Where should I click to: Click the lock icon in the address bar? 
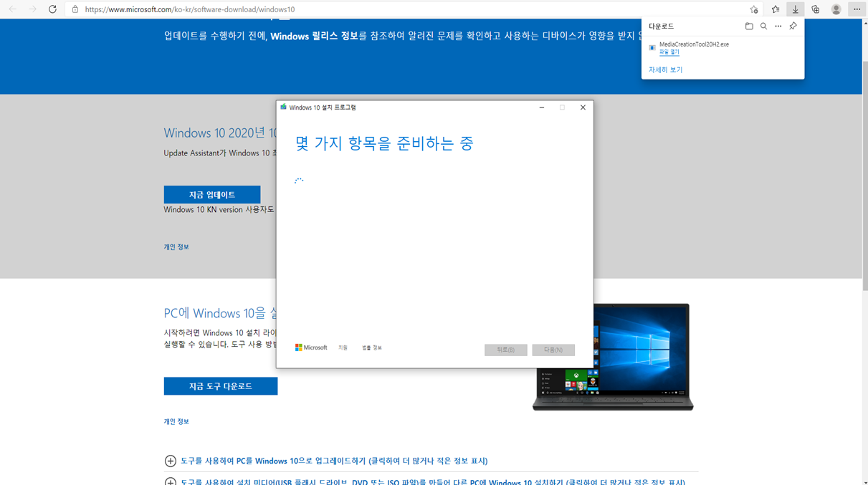75,9
